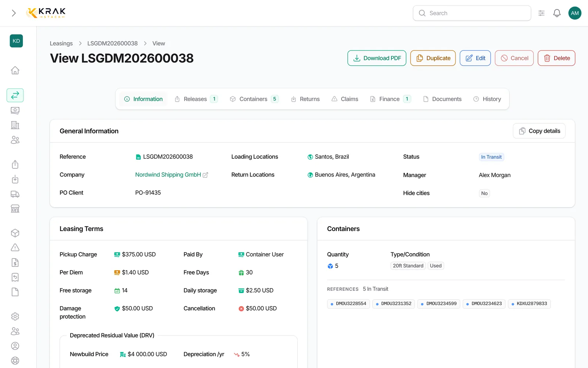Click the Download PDF button
The image size is (588, 368).
point(377,58)
